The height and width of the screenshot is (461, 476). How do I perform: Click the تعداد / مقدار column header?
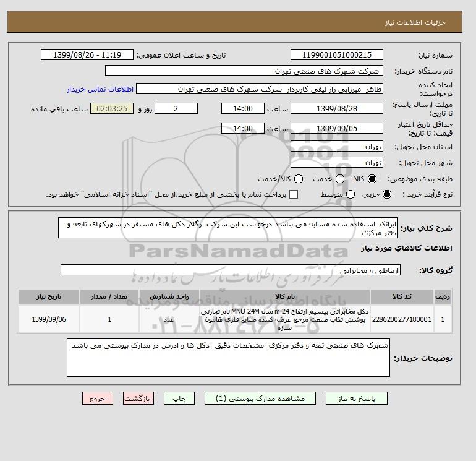pyautogui.click(x=109, y=296)
